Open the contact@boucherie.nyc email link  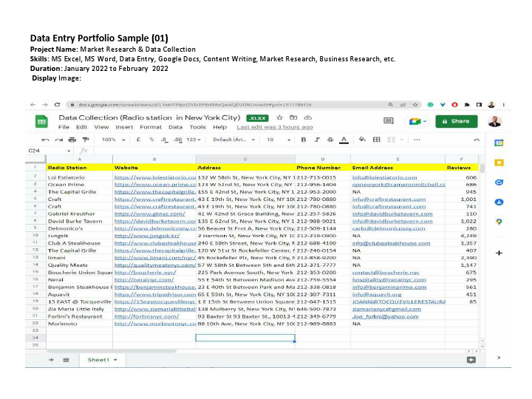(386, 273)
